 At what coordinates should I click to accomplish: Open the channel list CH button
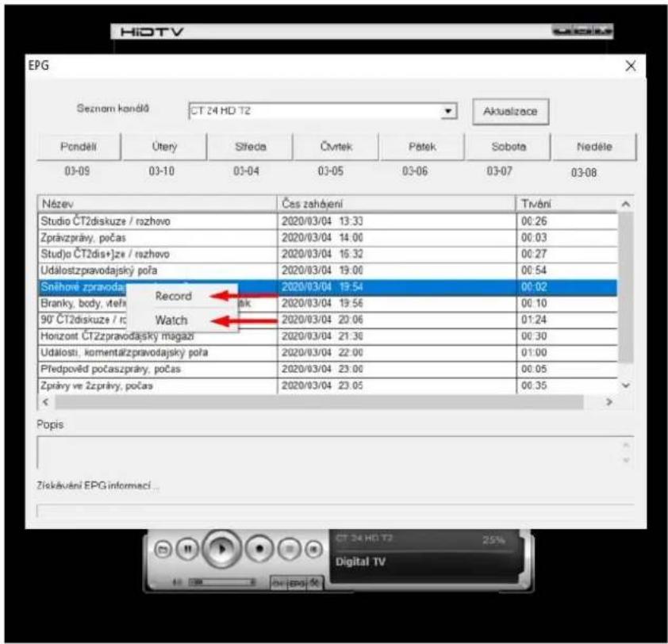[278, 583]
